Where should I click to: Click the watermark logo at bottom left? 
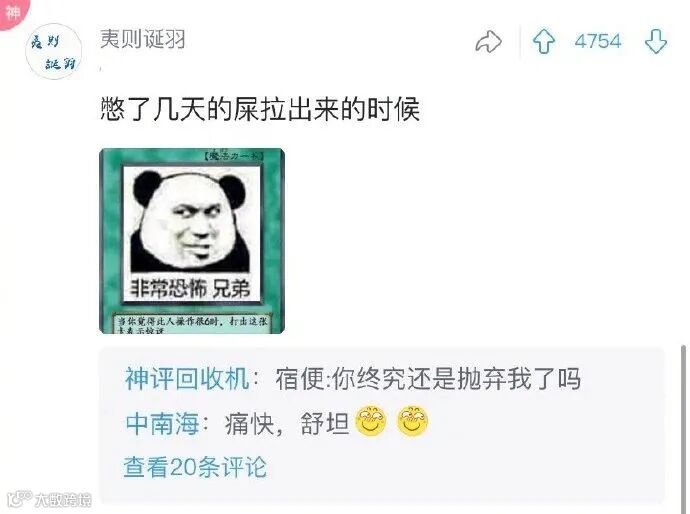49,499
